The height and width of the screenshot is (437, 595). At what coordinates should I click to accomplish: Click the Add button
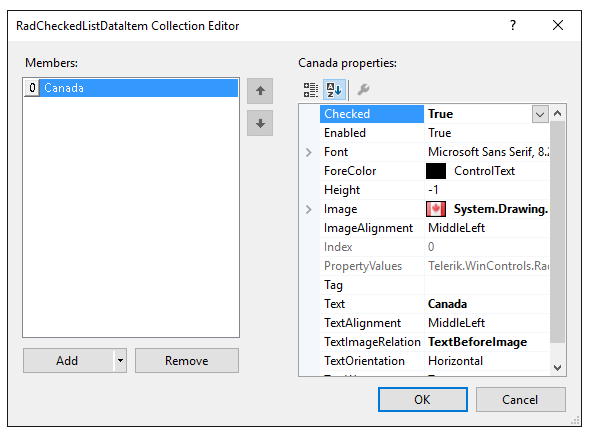(x=68, y=360)
